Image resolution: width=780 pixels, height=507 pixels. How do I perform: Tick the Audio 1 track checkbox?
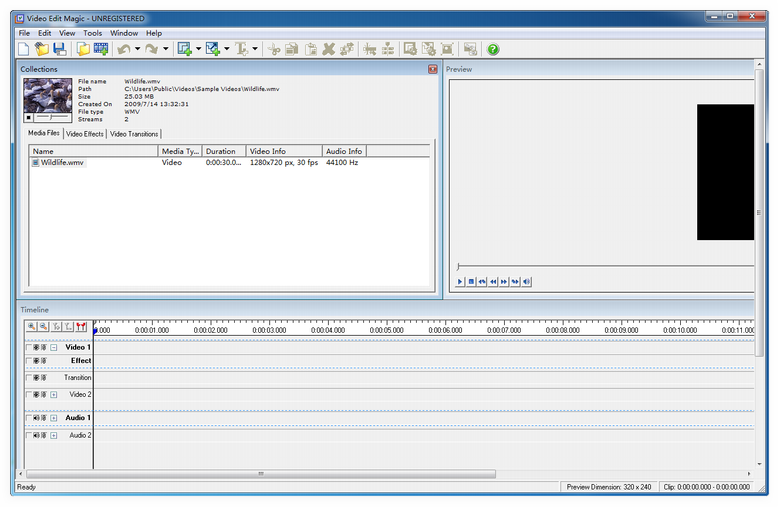click(29, 418)
